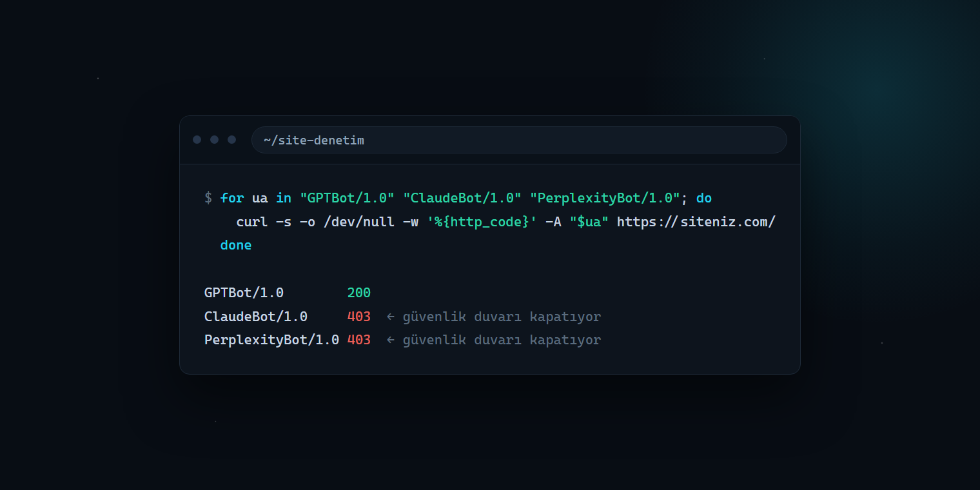Click the done keyword
The height and width of the screenshot is (490, 980).
pos(236,246)
